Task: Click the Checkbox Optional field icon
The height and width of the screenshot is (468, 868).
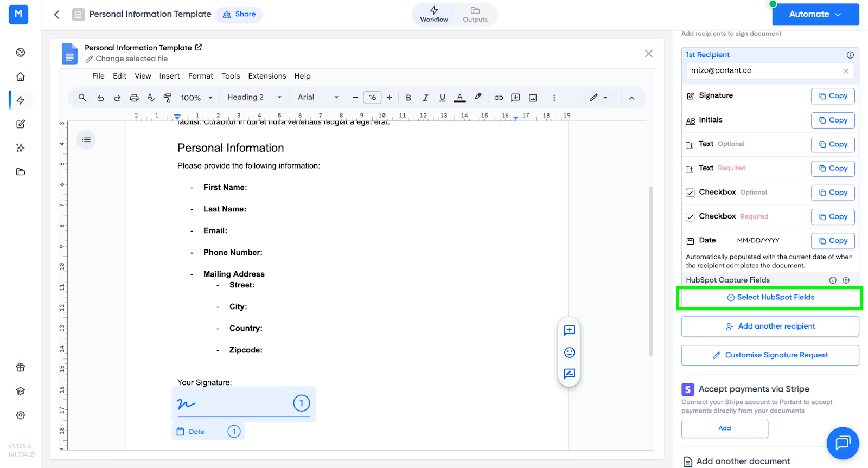Action: (x=690, y=193)
